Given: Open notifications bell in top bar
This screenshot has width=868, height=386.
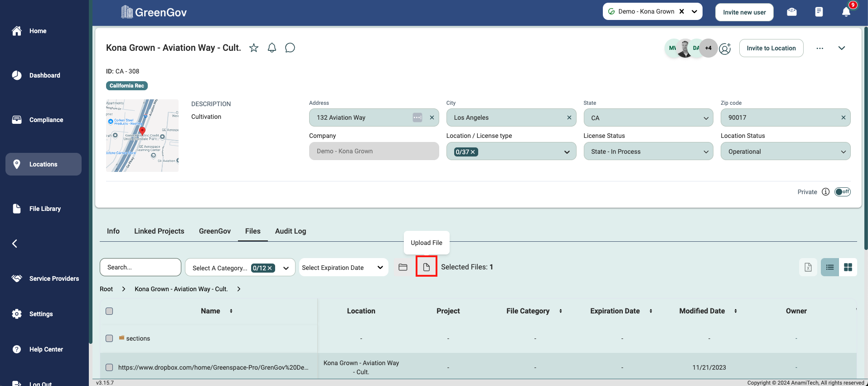Looking at the screenshot, I should pos(846,12).
